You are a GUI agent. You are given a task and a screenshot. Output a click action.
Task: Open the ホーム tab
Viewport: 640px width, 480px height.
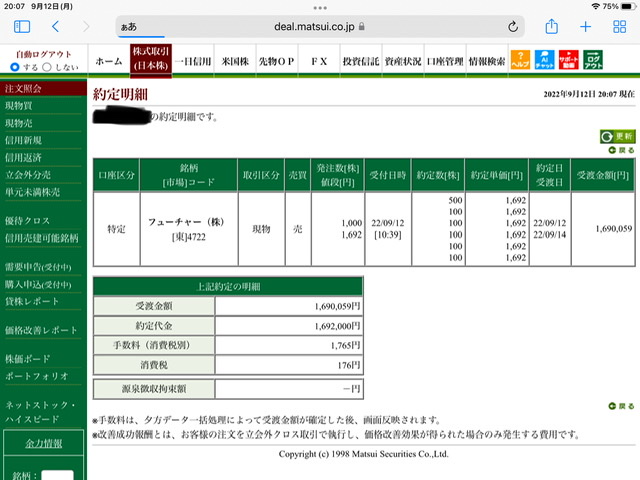[109, 61]
